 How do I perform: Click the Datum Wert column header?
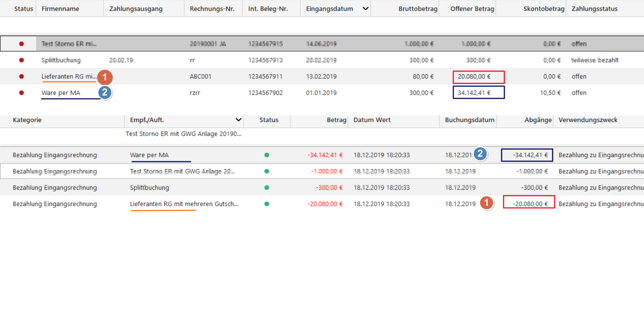(372, 120)
